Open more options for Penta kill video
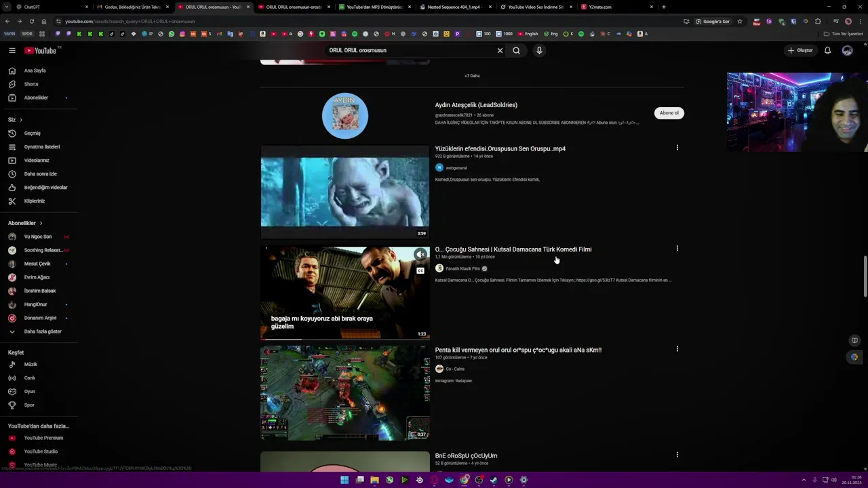 pyautogui.click(x=677, y=349)
